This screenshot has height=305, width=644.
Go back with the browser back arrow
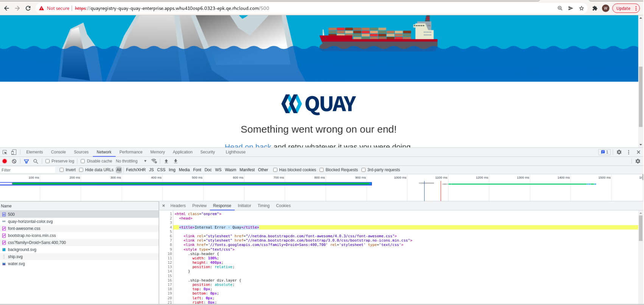click(x=6, y=8)
